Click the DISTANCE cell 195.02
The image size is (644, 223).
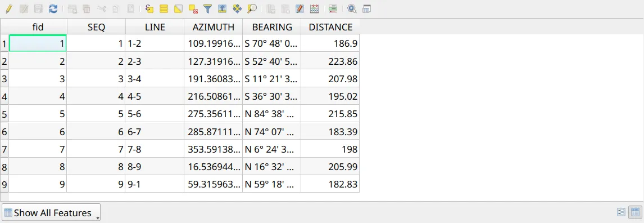pos(330,96)
